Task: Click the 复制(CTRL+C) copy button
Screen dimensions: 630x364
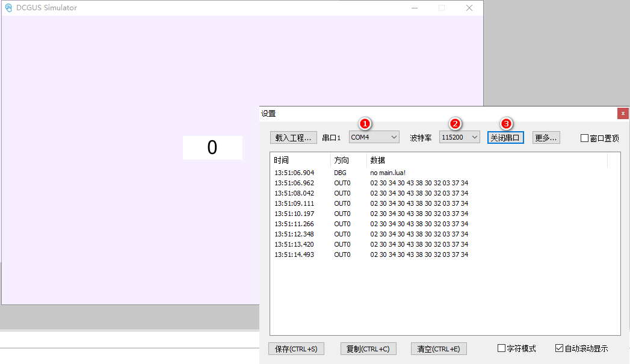Action: 368,349
